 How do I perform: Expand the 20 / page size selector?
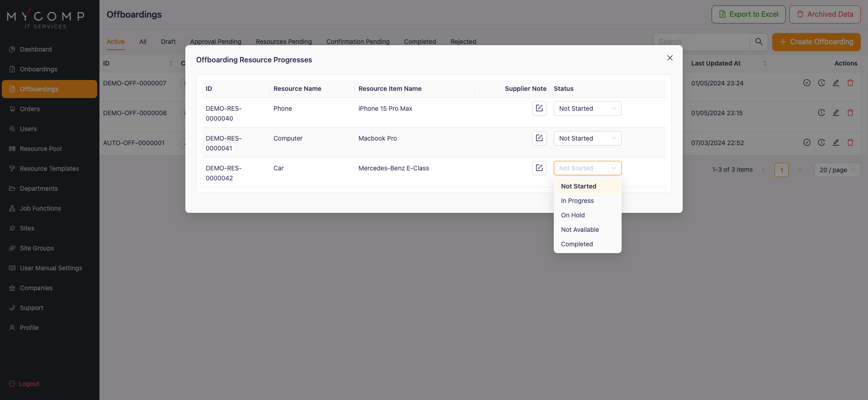[x=837, y=170]
